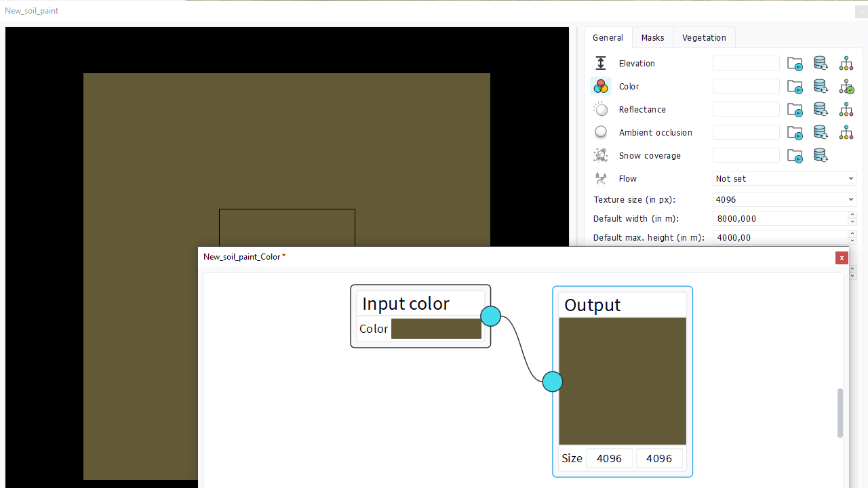Screen dimensions: 868x488
Task: Increase the Default width stepper value
Action: (x=852, y=216)
